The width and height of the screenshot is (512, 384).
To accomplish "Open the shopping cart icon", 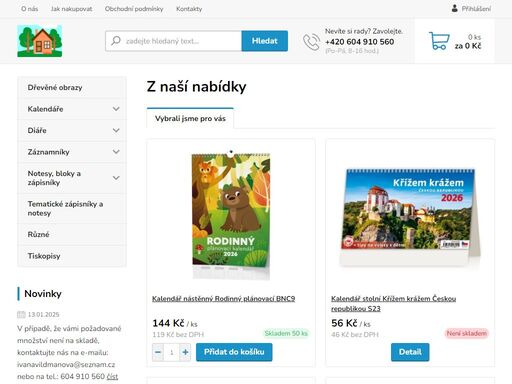I will [x=439, y=41].
